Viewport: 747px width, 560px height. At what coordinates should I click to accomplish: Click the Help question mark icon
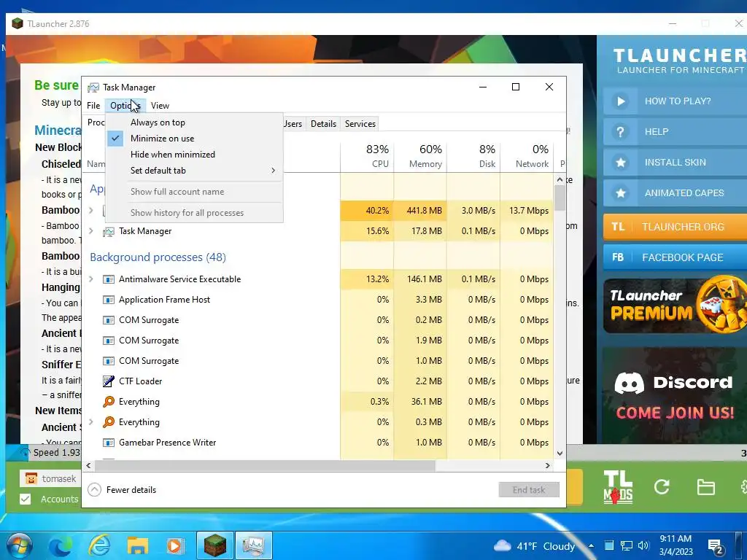pos(620,132)
